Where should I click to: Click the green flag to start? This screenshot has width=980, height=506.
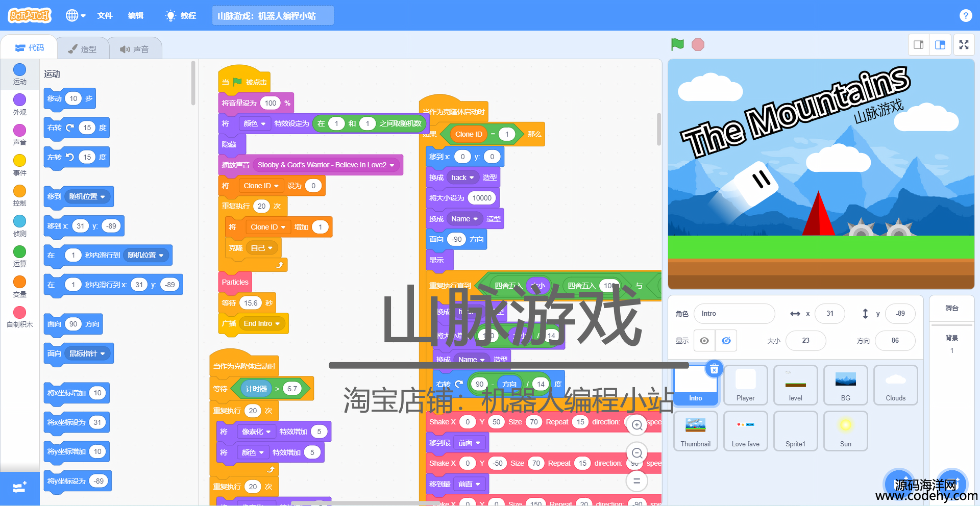click(677, 45)
